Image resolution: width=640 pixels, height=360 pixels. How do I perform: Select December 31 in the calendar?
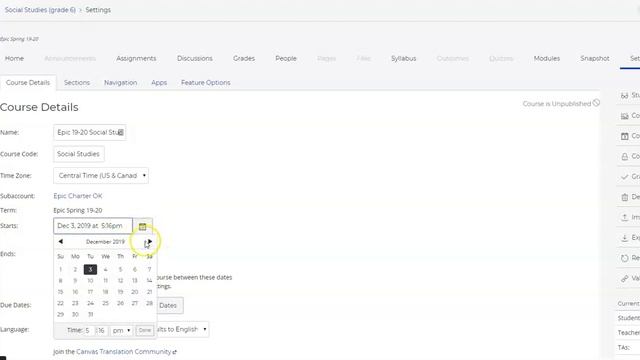(90, 314)
